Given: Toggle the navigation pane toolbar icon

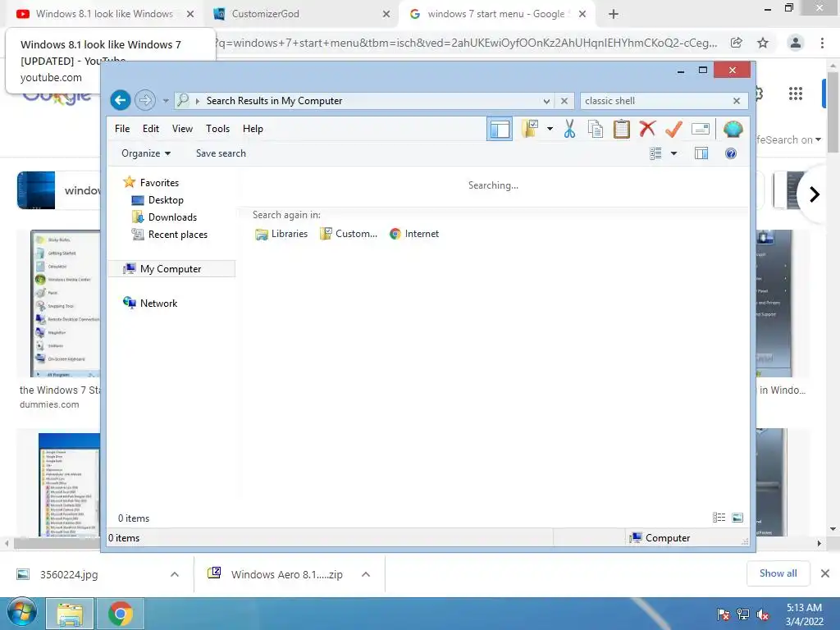Looking at the screenshot, I should point(500,129).
